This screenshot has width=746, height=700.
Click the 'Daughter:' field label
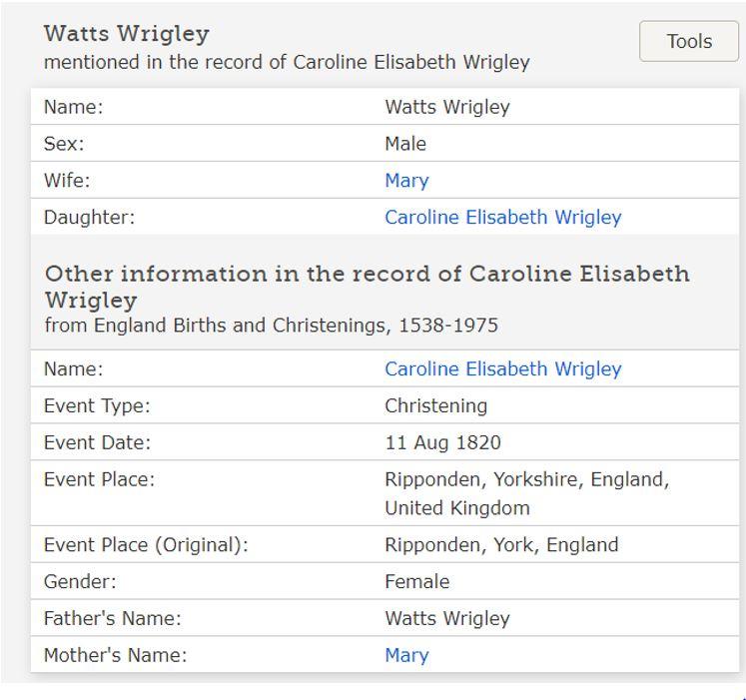pyautogui.click(x=89, y=218)
